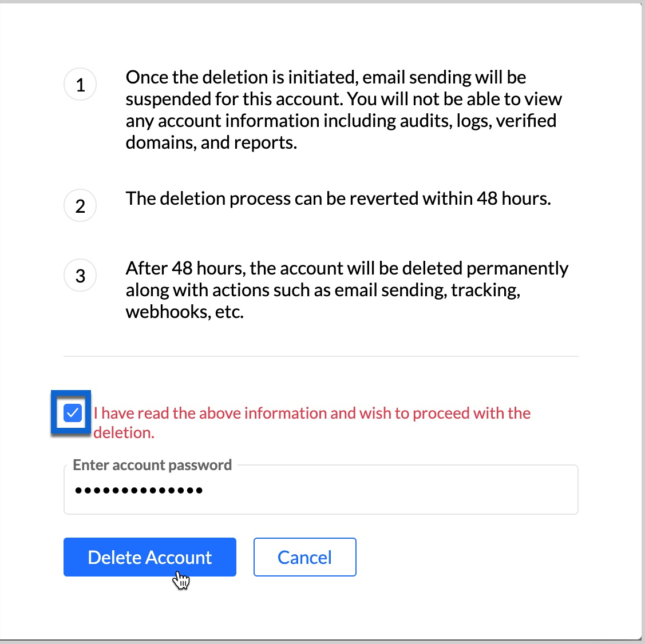Click the step 3 number circle

tap(80, 276)
